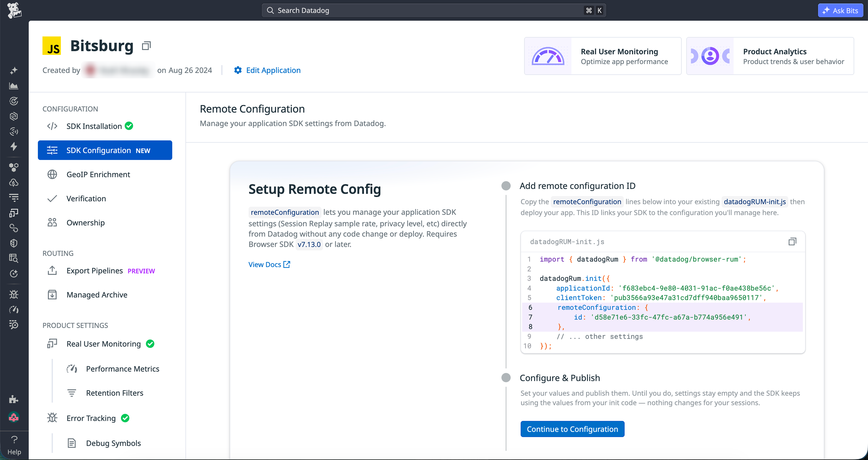
Task: Click the remoteConfiguration tag in Add remote configuration ID
Action: coord(587,202)
